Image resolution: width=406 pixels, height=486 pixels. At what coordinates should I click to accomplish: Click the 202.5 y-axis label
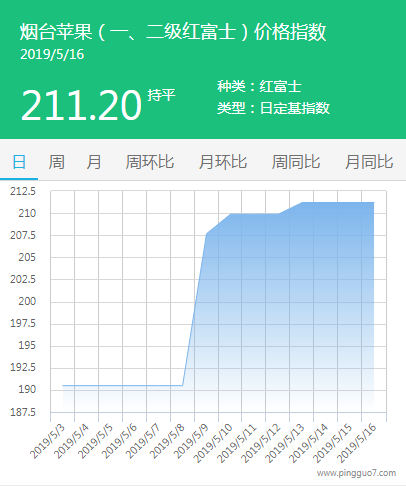[23, 279]
